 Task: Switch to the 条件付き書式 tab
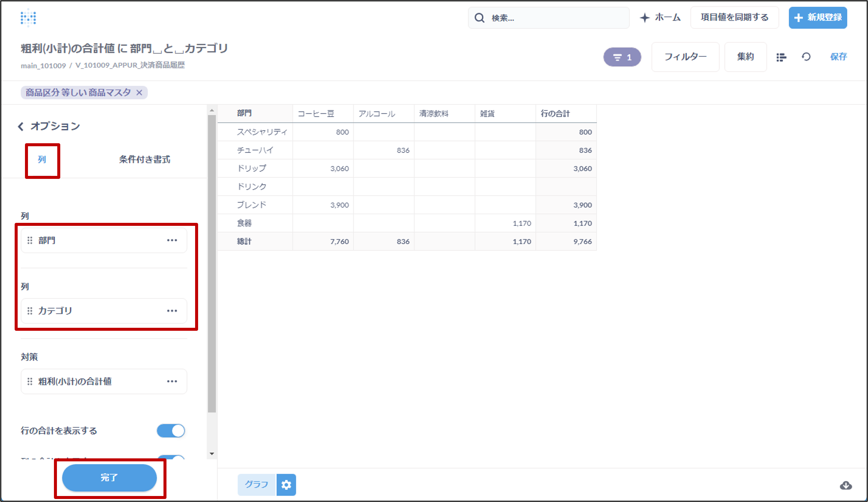click(x=145, y=160)
